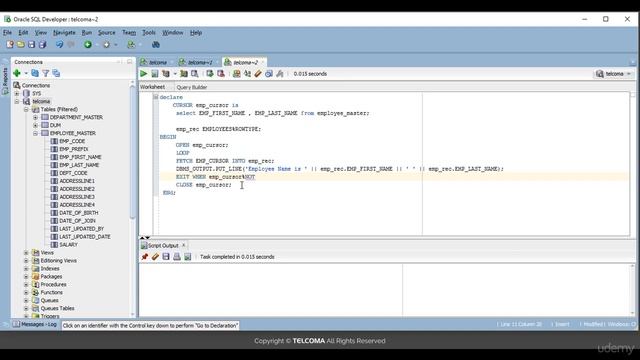Screen dimensions: 640x360
Task: Minimize the Connections panel
Action: [x=129, y=62]
